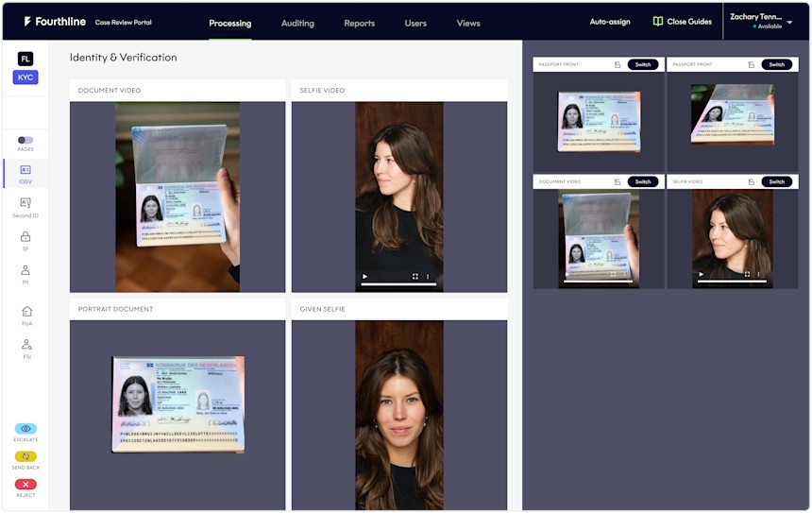Click Switch on the tilted Passport Front card
The height and width of the screenshot is (513, 812).
click(x=776, y=65)
